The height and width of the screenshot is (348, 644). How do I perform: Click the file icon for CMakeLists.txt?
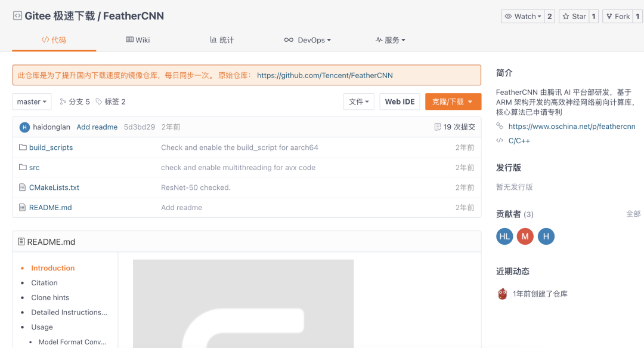click(x=22, y=187)
